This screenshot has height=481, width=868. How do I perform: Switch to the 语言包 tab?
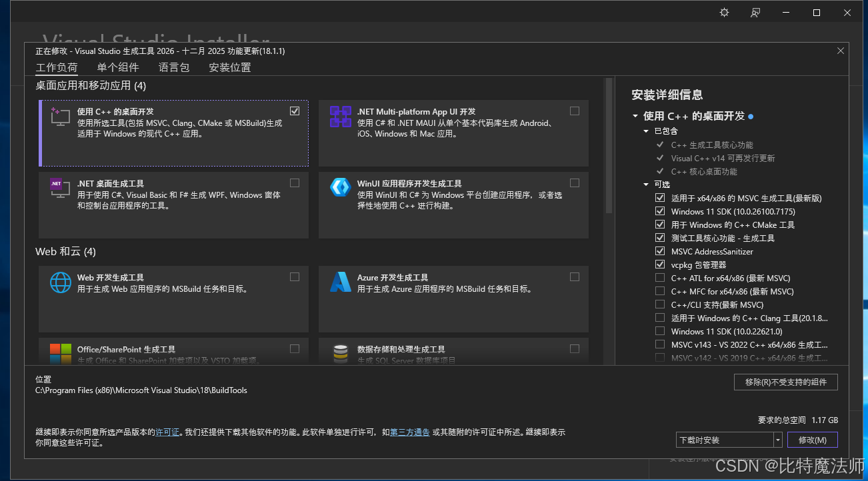point(174,67)
